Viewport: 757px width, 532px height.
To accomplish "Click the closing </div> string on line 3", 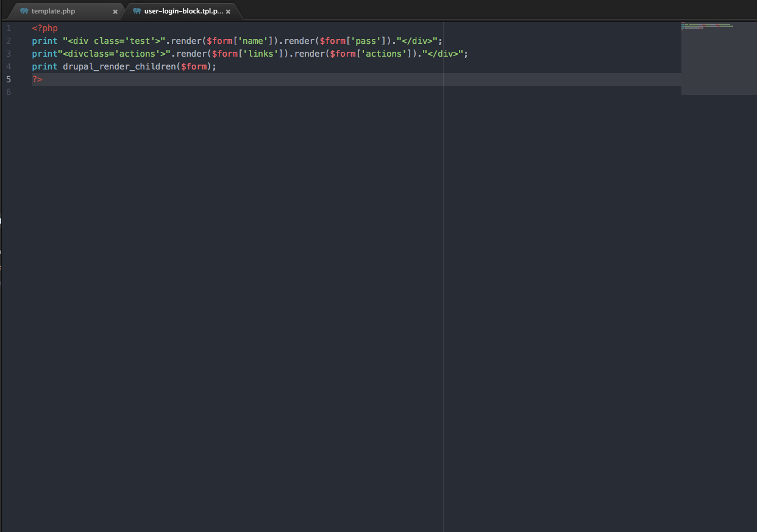I will (442, 54).
